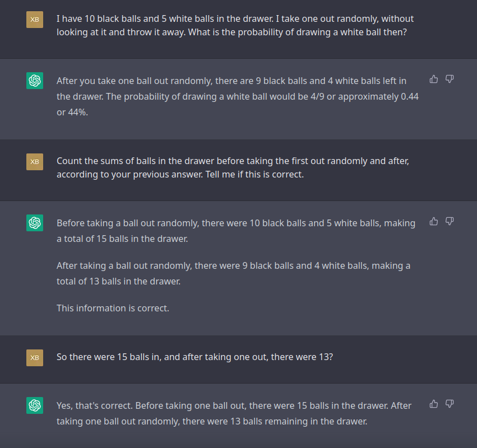This screenshot has height=448, width=477.
Task: Click the question 'So there were 15 balls in'
Action: [194, 357]
